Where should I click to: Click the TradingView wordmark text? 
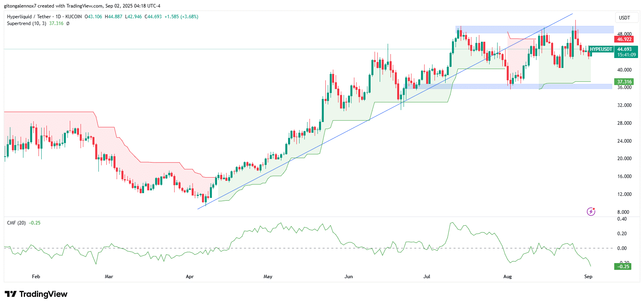[43, 294]
